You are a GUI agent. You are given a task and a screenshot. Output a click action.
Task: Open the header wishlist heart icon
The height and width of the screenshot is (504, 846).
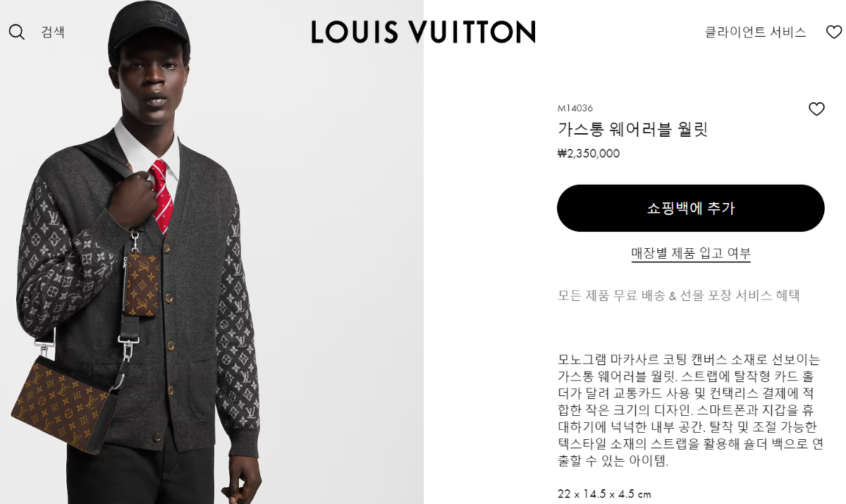834,32
